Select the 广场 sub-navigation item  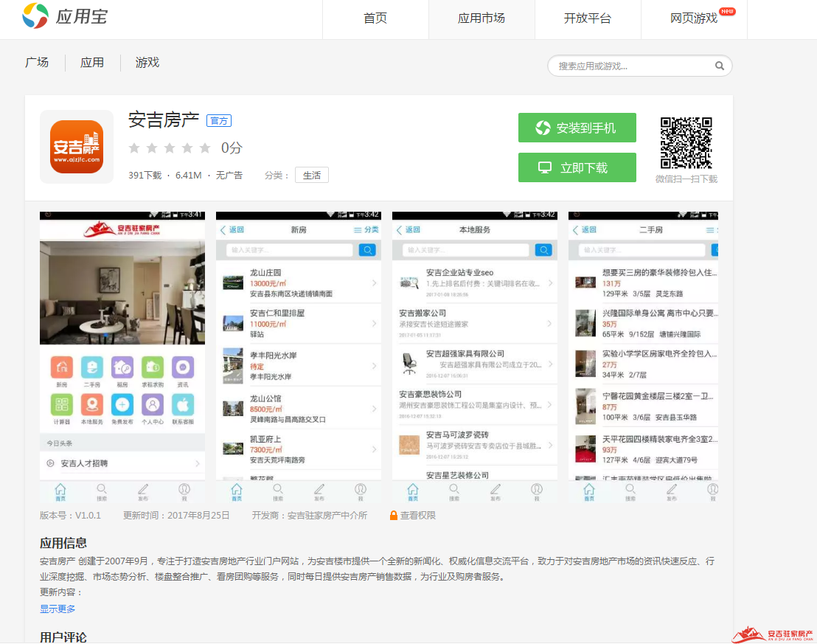(x=37, y=63)
